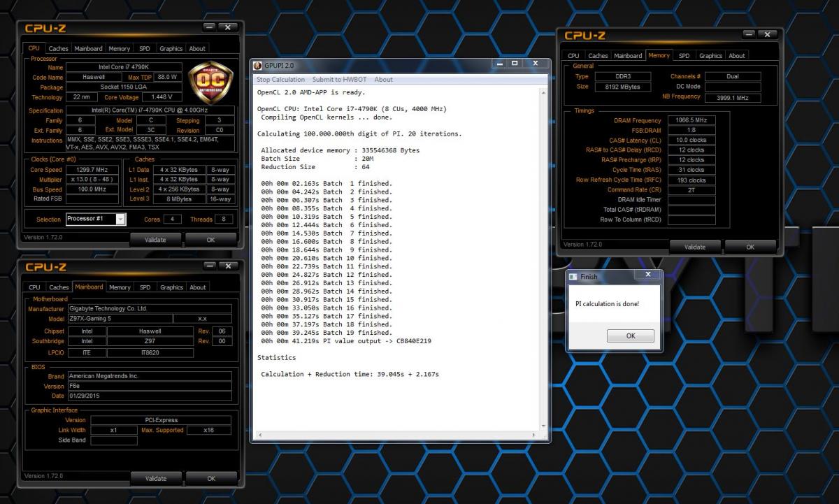Click OK in CPU tab window
This screenshot has width=839, height=504.
(x=210, y=240)
